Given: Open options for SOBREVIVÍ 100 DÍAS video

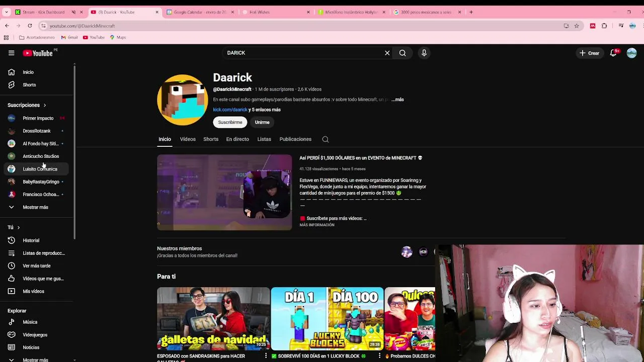Looking at the screenshot, I should (379, 356).
